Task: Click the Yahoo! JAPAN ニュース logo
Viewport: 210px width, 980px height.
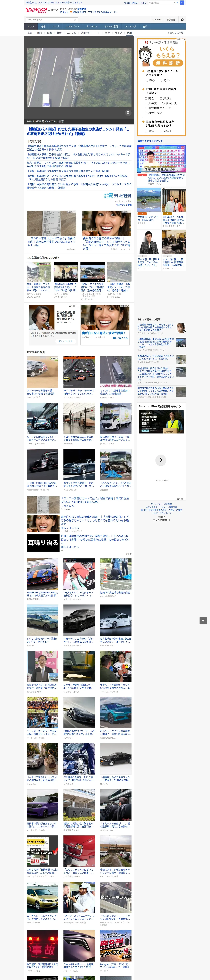Action: (42, 10)
